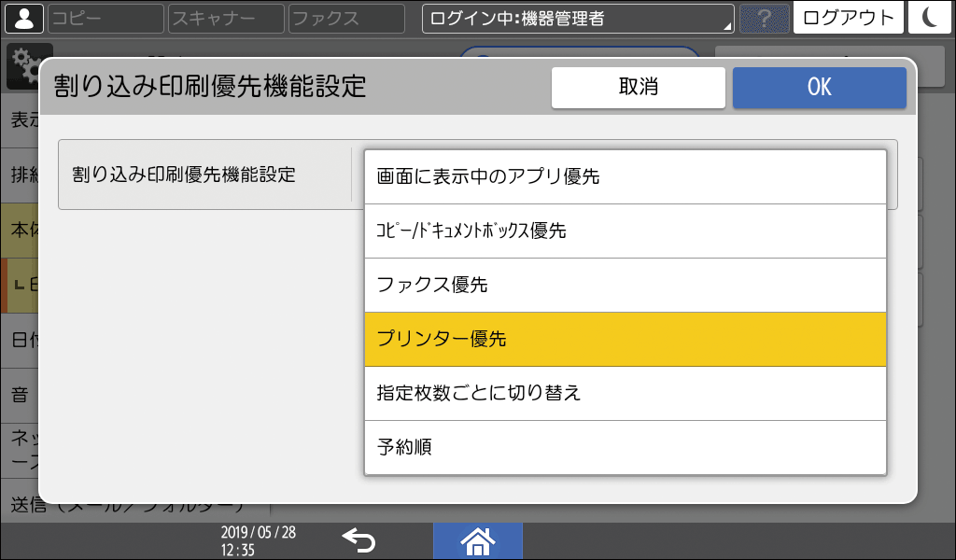This screenshot has width=956, height=560.
Task: Cancel the dialog with 取消
Action: pos(639,87)
